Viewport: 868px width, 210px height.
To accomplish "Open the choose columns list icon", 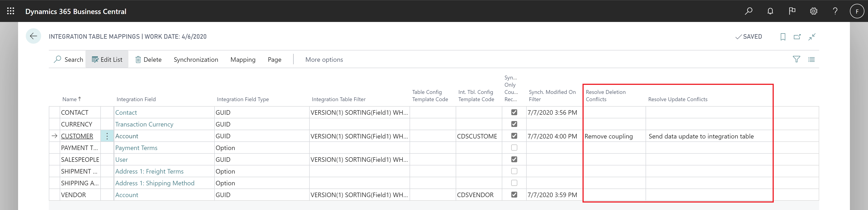I will click(812, 59).
